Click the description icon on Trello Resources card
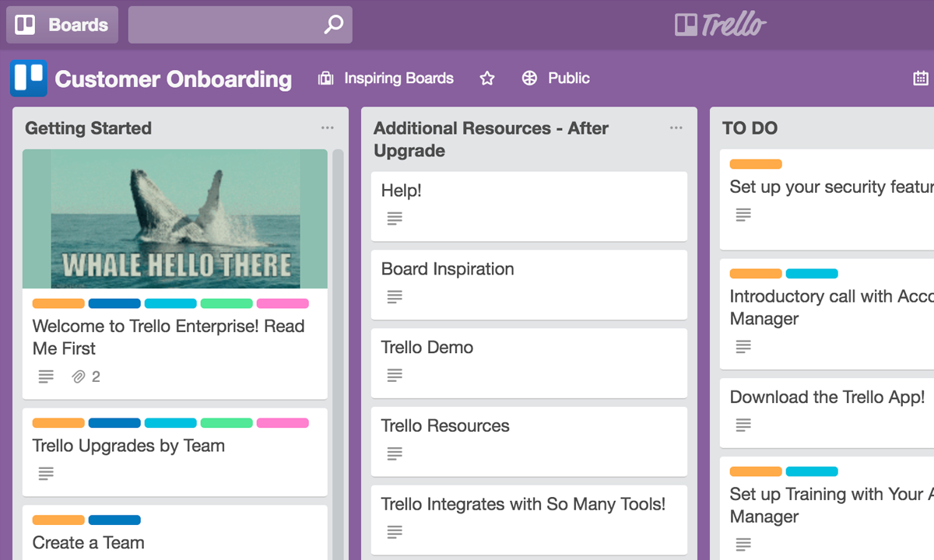The height and width of the screenshot is (560, 934). coord(395,454)
